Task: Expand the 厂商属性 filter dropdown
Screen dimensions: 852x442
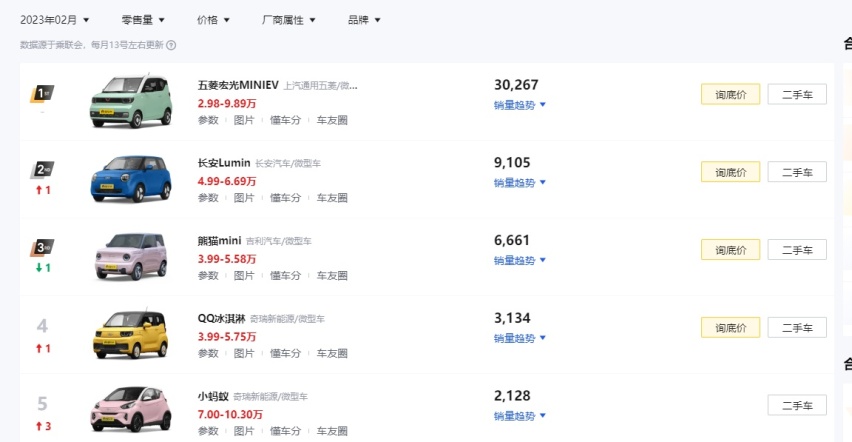Action: click(289, 20)
